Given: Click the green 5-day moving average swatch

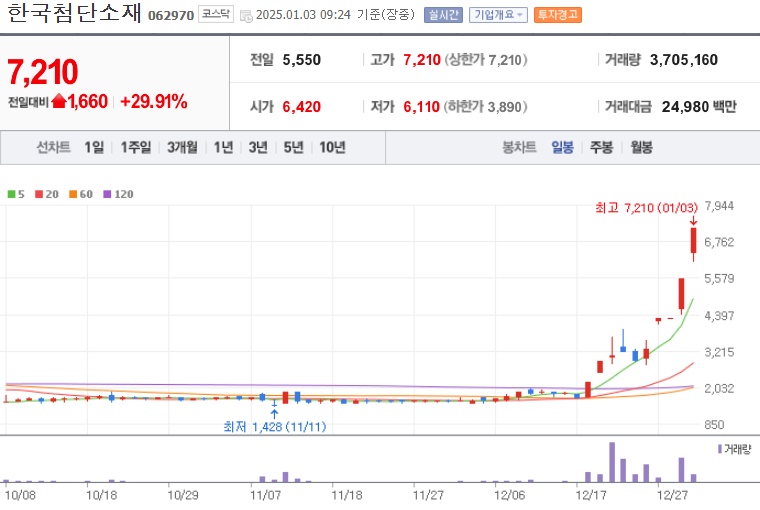Looking at the screenshot, I should coord(11,194).
